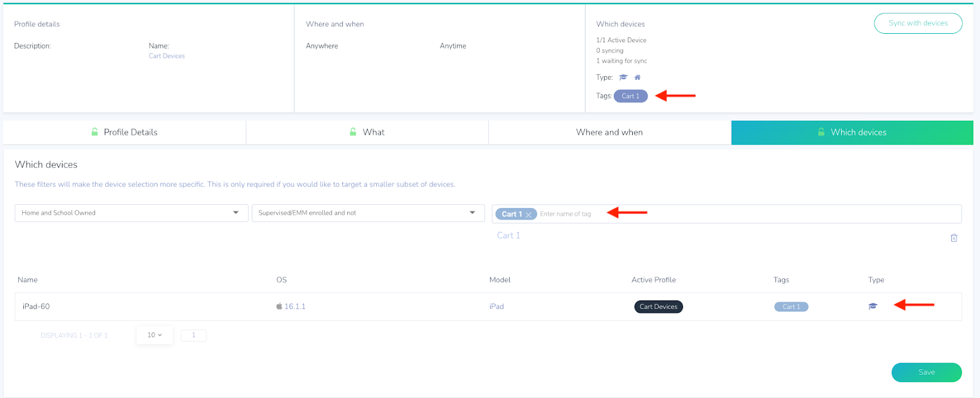Click the graduation cap icon beside Type
The width and height of the screenshot is (980, 398).
[x=624, y=77]
